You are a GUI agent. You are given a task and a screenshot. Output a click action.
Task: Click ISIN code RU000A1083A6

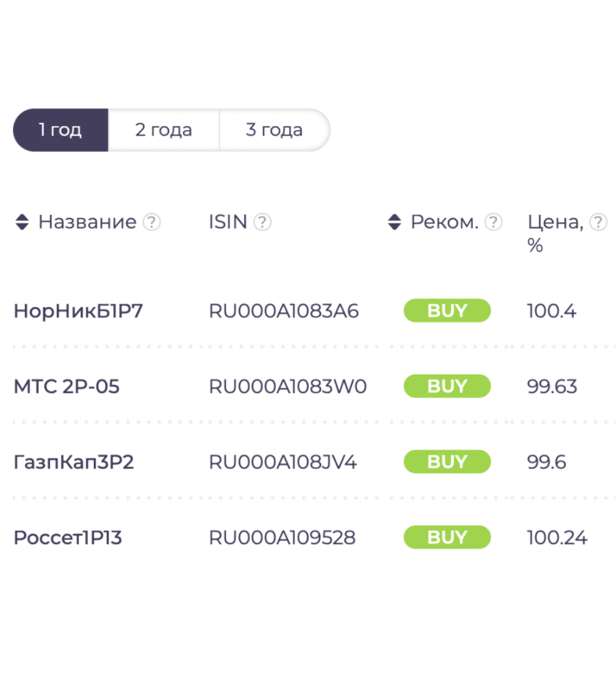tap(284, 311)
